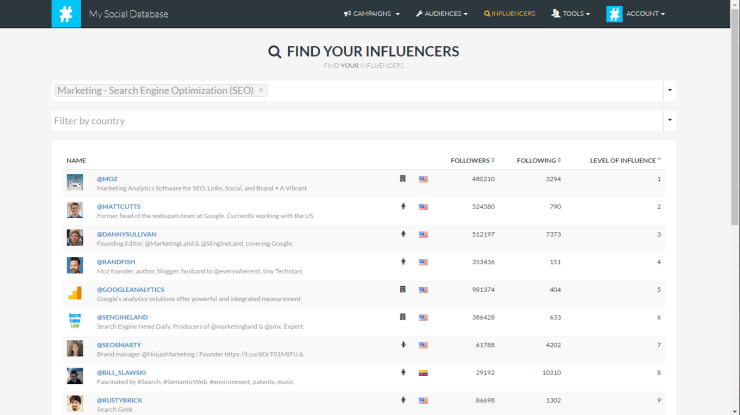
Task: Click the @MATTCUTTS avatar thumbnail
Action: coord(75,210)
